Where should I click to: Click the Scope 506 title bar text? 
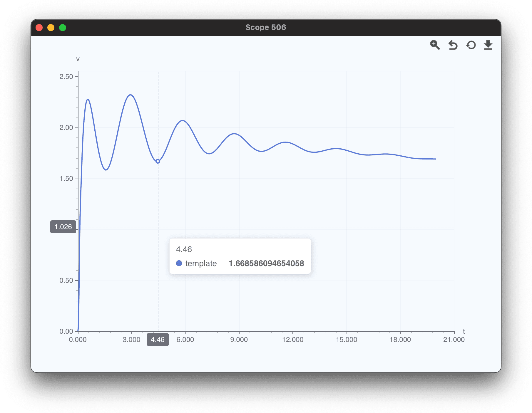click(266, 27)
